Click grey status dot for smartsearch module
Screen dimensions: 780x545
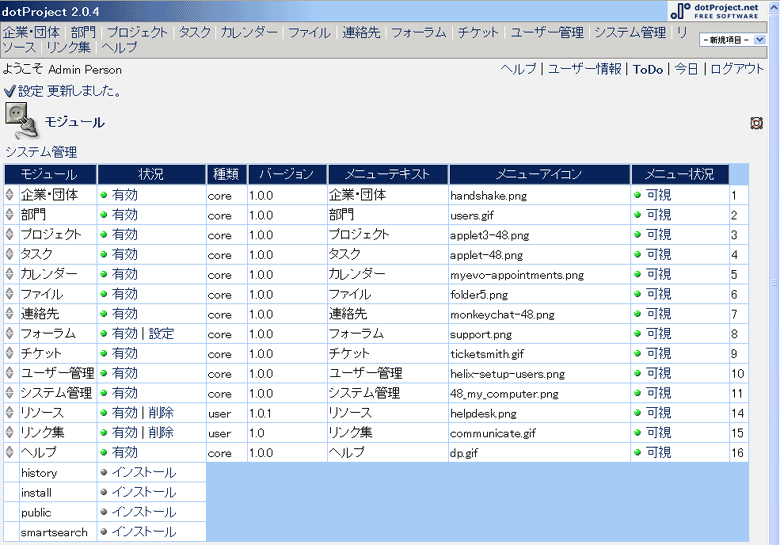pyautogui.click(x=104, y=532)
